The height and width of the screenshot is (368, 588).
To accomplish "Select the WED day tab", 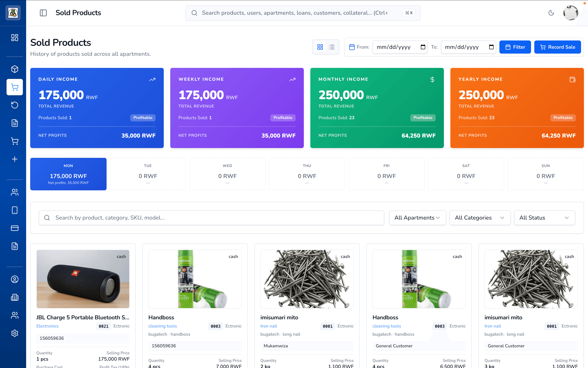I will [x=227, y=174].
